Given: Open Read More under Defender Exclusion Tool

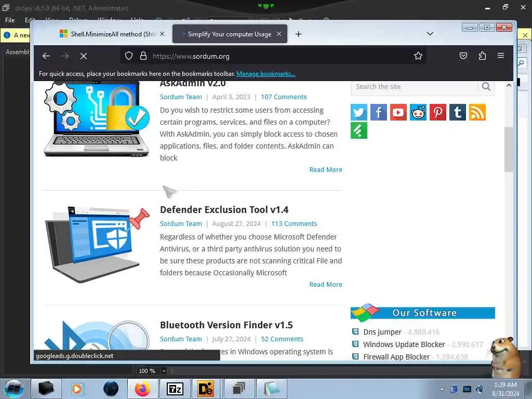Looking at the screenshot, I should tap(326, 284).
